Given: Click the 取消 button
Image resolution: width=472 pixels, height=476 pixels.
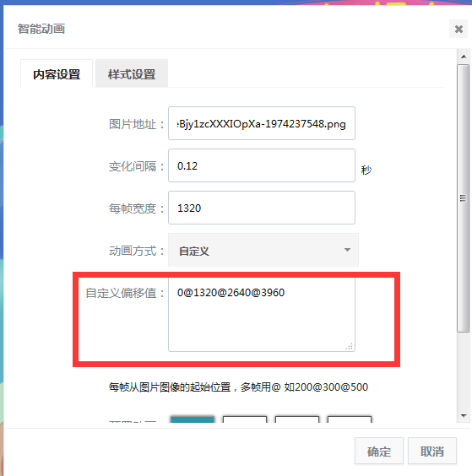Looking at the screenshot, I should click(x=432, y=452).
